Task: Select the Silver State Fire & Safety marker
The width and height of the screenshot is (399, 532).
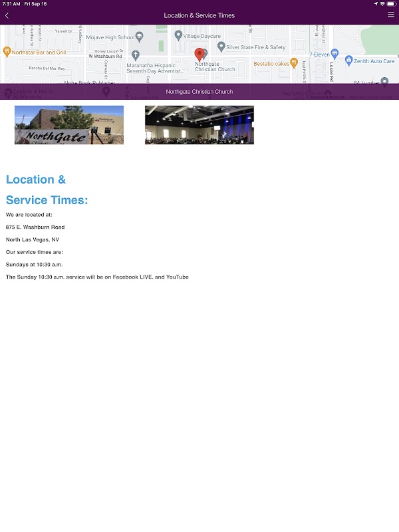Action: pos(221,47)
